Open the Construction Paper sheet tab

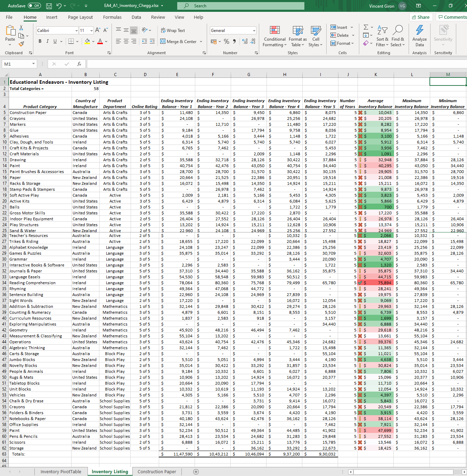pyautogui.click(x=157, y=471)
